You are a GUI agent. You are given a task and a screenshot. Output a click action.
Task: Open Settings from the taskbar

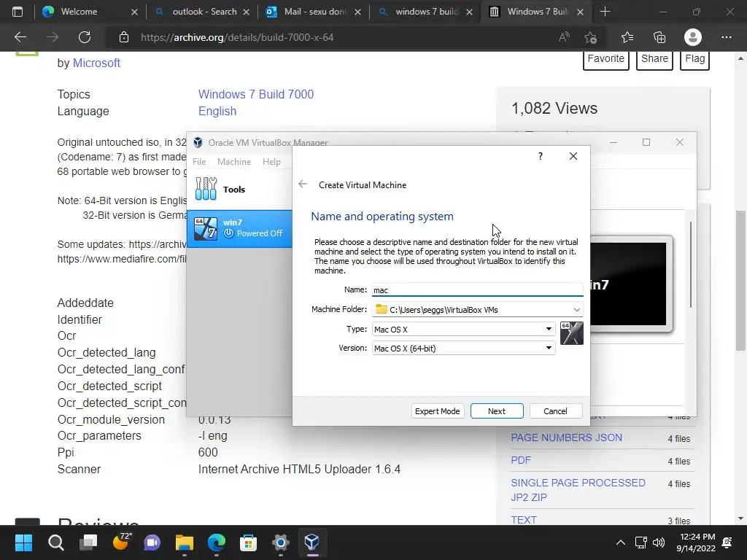[x=281, y=542]
